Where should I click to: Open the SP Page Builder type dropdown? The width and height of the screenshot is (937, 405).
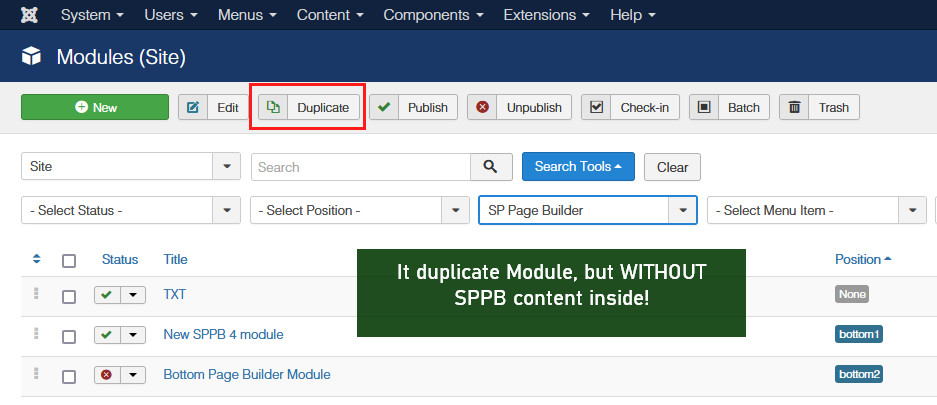pos(587,211)
